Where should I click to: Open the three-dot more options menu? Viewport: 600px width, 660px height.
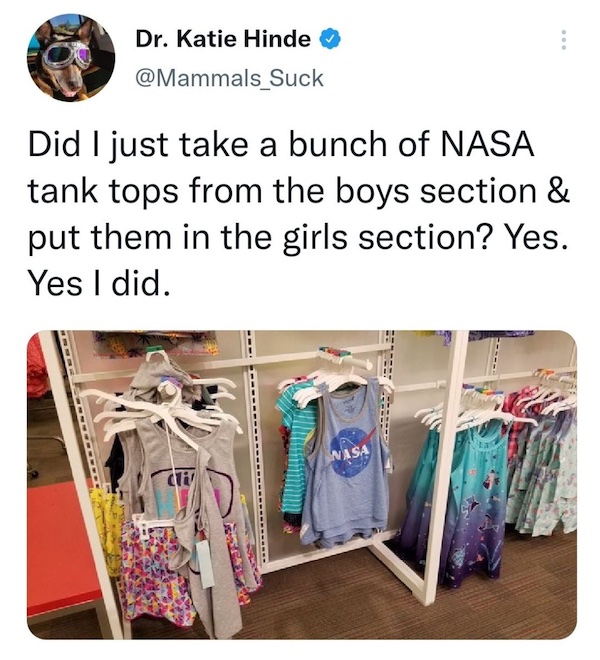click(x=564, y=40)
